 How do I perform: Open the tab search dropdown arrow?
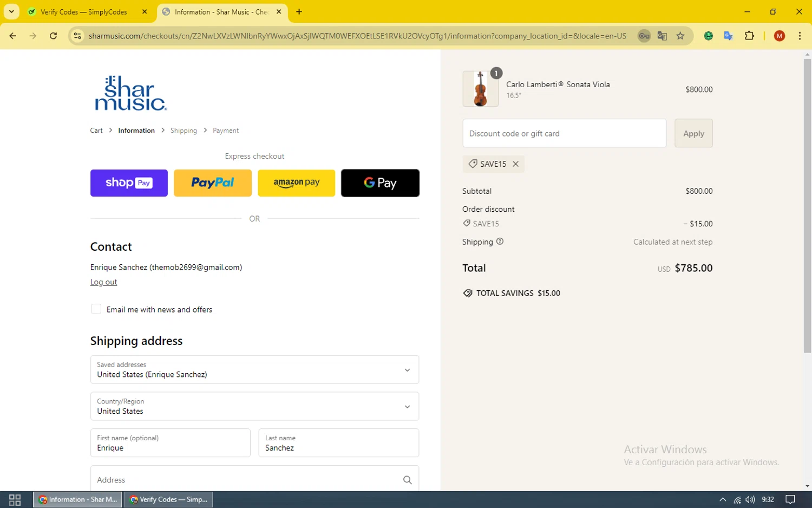(x=11, y=11)
